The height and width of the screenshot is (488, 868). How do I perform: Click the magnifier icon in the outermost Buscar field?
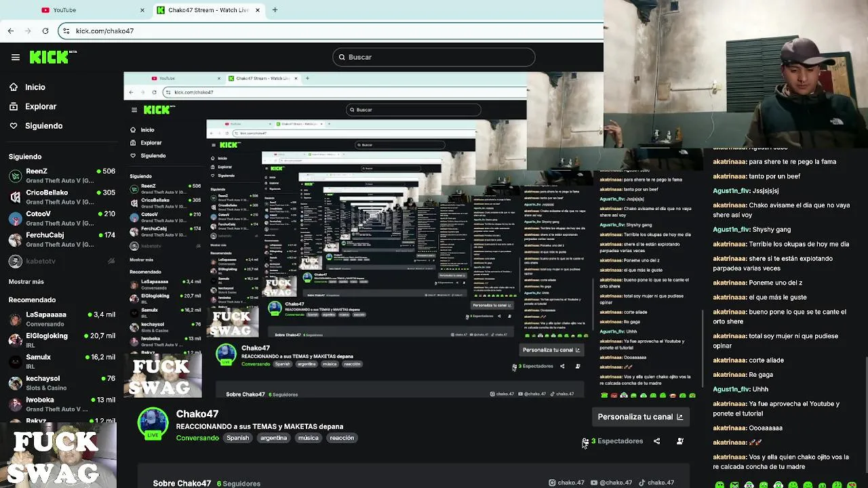342,57
